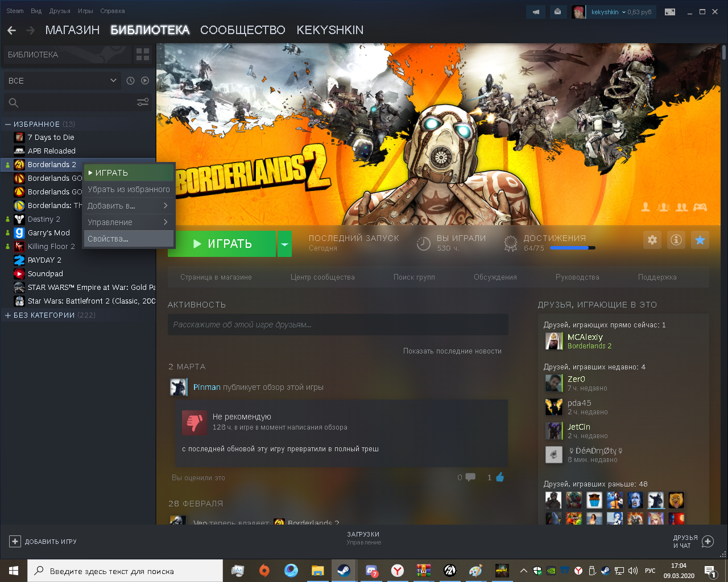Open the announcements megaphone icon
This screenshot has width=728, height=582.
coord(536,12)
